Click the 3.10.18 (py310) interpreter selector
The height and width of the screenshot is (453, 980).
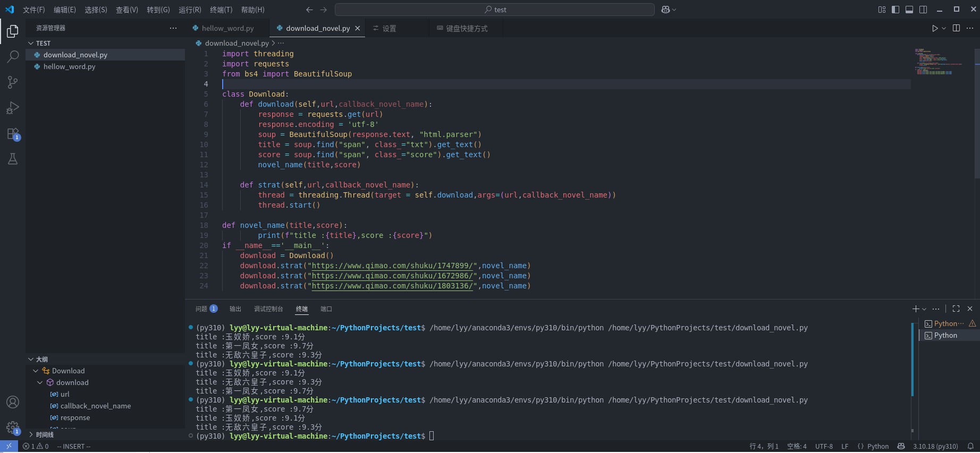pos(935,446)
